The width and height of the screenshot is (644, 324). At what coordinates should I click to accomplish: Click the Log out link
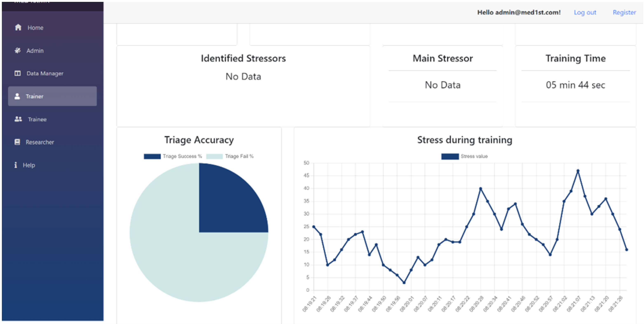click(585, 12)
